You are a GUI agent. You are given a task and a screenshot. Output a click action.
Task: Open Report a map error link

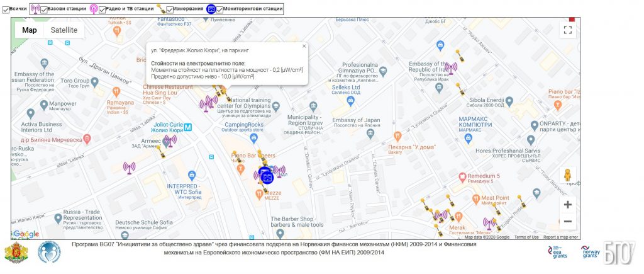(x=560, y=237)
